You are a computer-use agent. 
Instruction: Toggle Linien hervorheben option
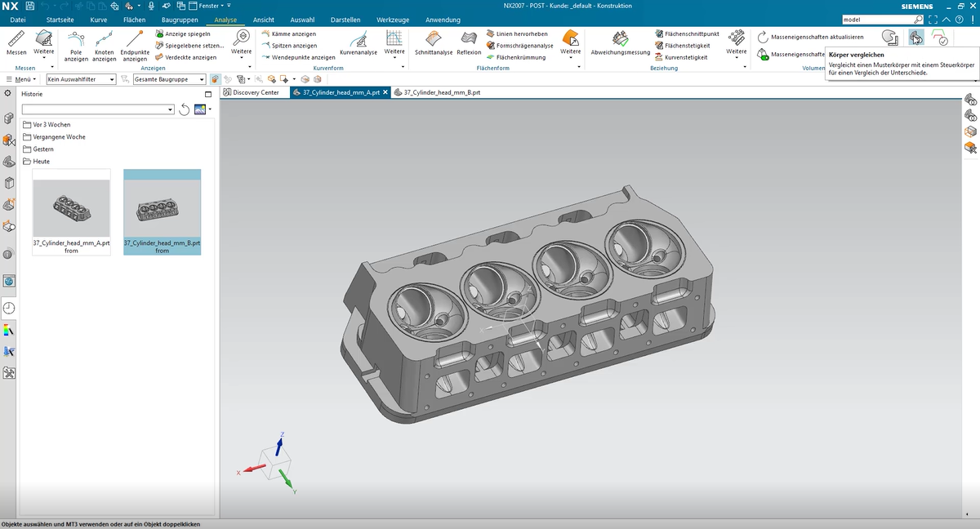click(516, 34)
